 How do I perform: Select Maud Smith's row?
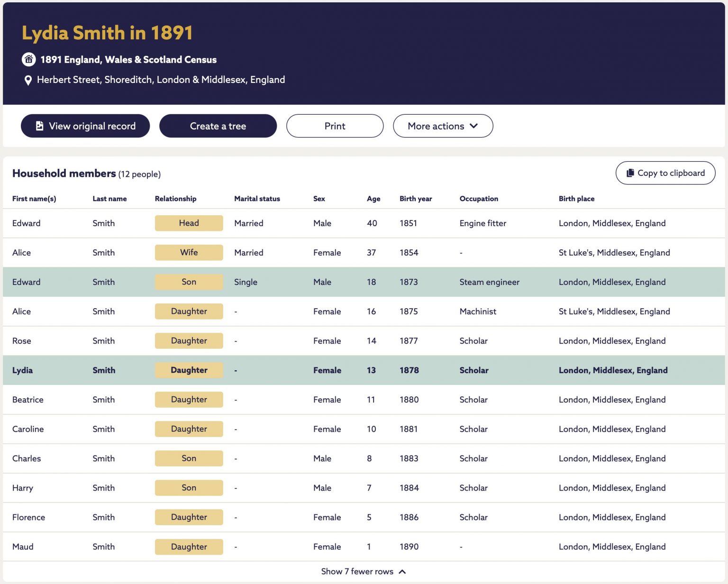364,547
